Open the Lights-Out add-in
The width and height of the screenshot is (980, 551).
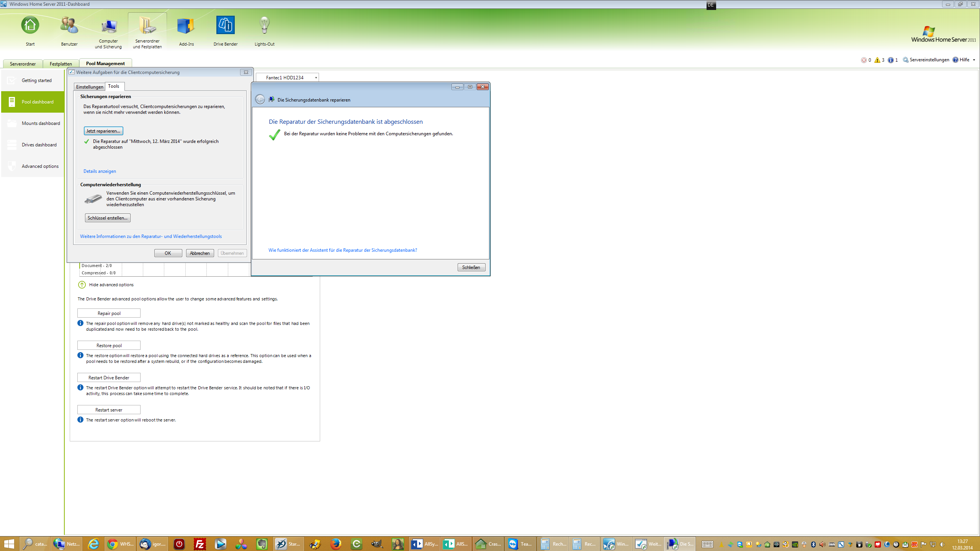(264, 31)
